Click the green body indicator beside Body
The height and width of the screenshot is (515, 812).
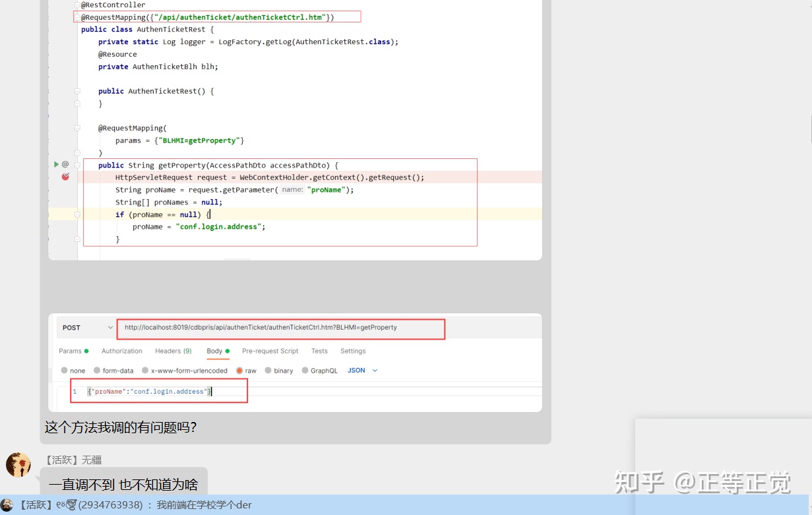[x=227, y=351]
